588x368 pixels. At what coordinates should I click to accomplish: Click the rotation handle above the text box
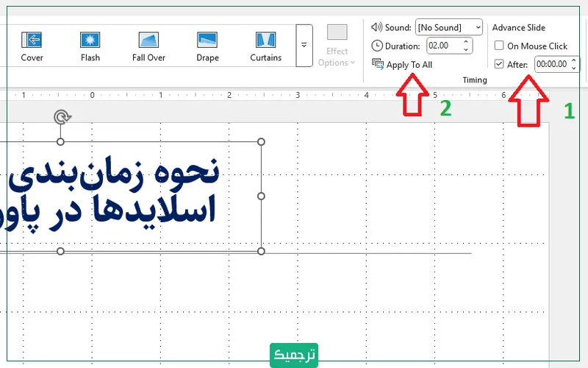[62, 117]
